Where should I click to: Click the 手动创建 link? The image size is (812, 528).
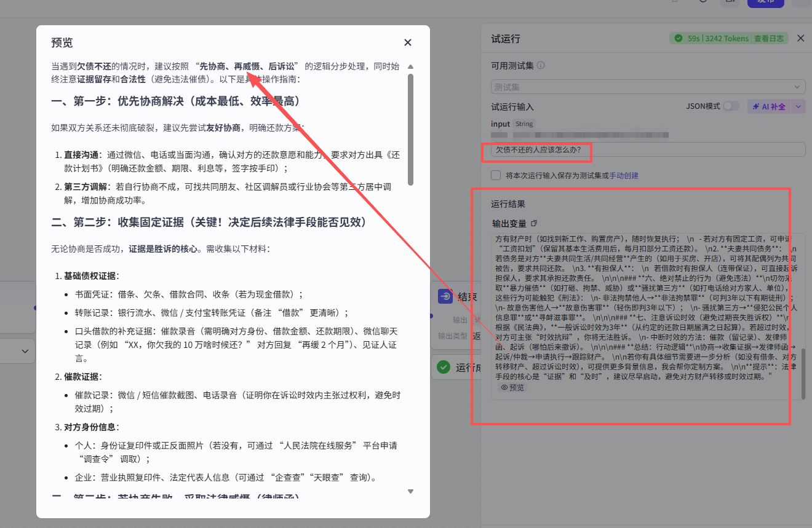[624, 176]
